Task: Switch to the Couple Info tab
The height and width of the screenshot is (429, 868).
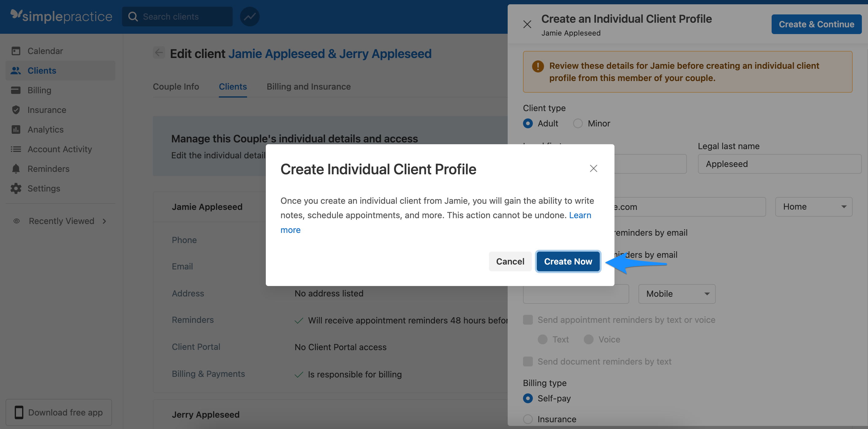Action: pyautogui.click(x=176, y=87)
